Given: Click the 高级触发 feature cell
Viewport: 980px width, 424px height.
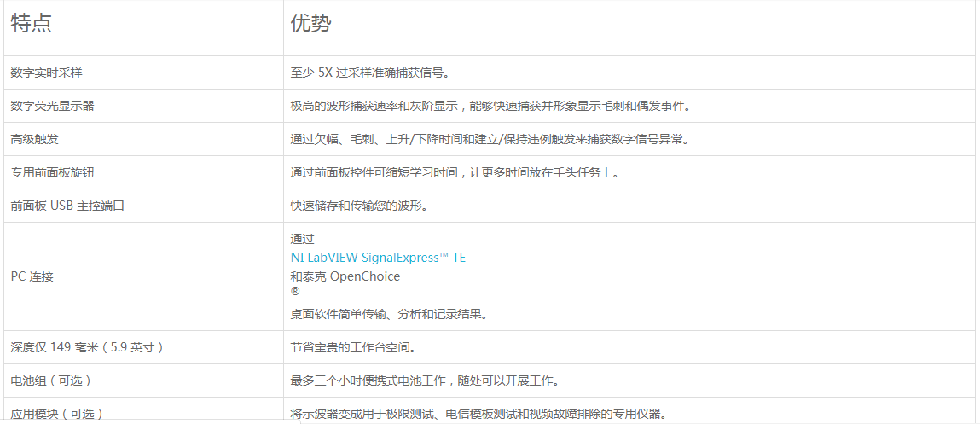Looking at the screenshot, I should [144, 139].
